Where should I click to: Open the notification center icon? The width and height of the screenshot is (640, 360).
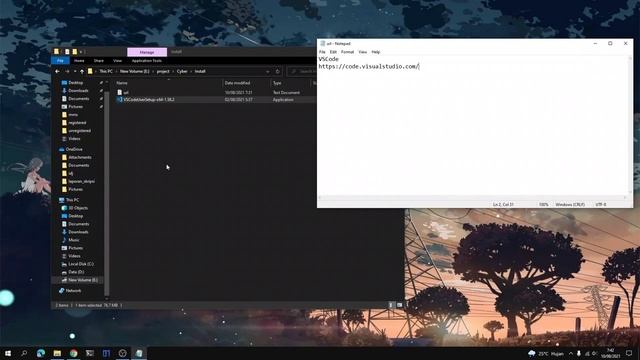click(x=629, y=353)
